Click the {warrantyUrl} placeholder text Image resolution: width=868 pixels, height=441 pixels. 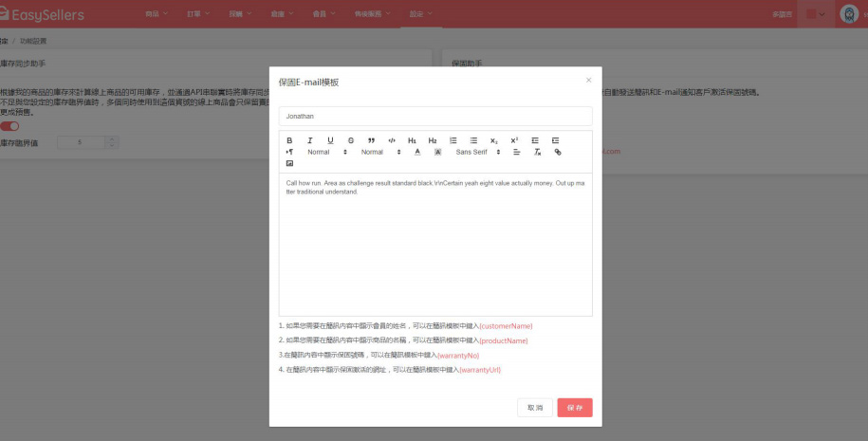[x=480, y=370]
